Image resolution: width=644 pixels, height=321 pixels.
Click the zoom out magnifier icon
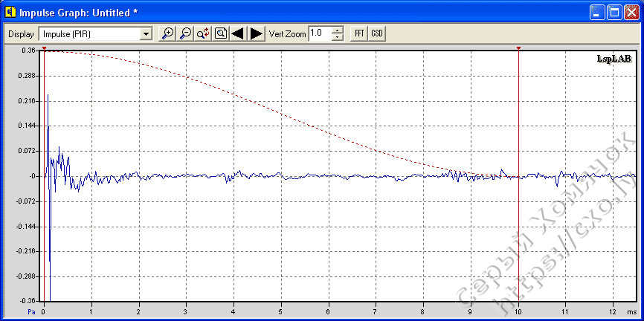[185, 33]
